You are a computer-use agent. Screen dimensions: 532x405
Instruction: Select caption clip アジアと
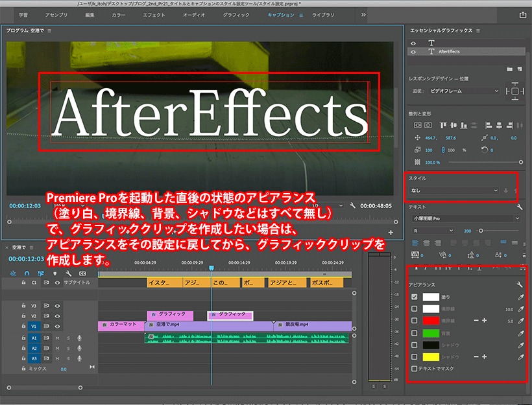287,283
